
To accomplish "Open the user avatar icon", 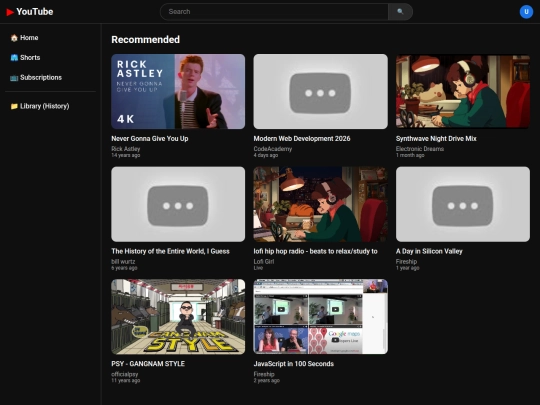I will pos(526,12).
